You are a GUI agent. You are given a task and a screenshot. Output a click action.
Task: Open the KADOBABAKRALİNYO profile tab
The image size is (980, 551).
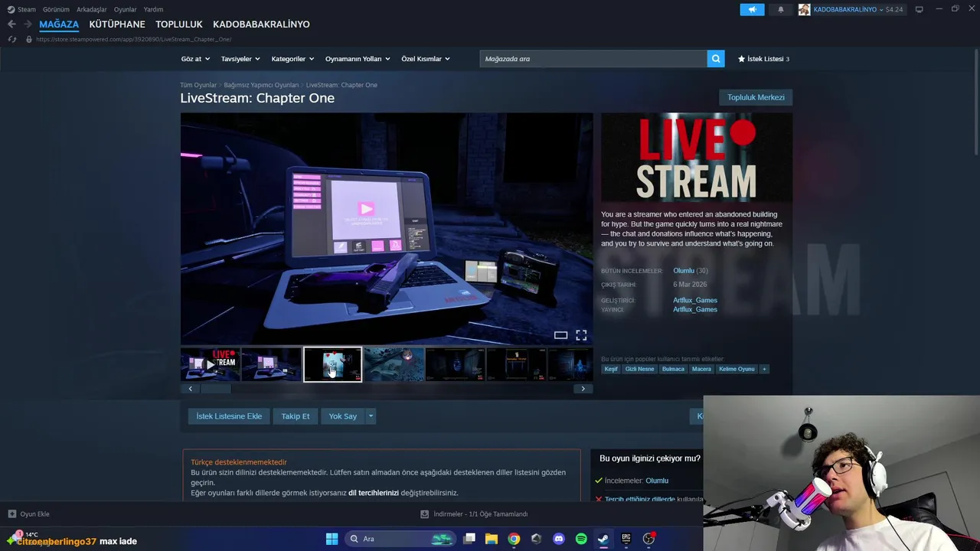coord(261,24)
